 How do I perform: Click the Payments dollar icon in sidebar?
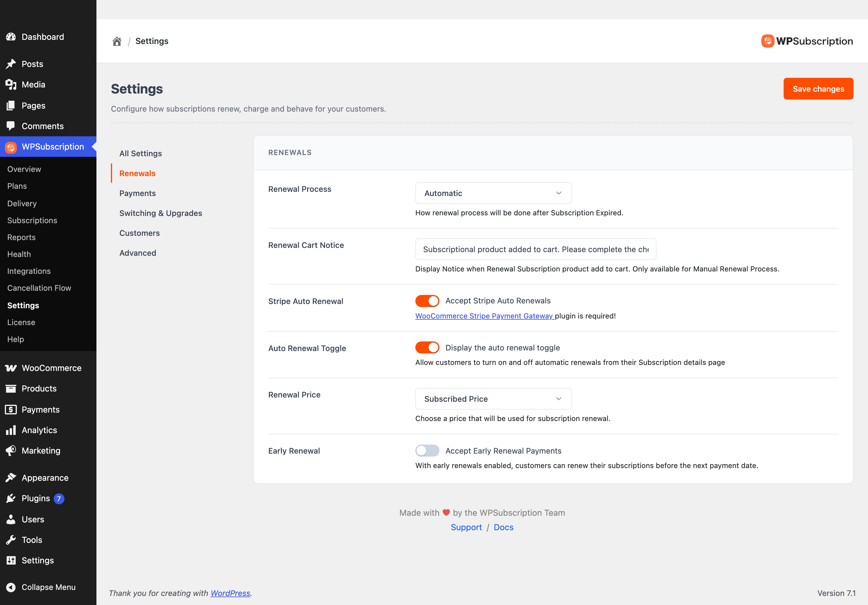tap(11, 409)
